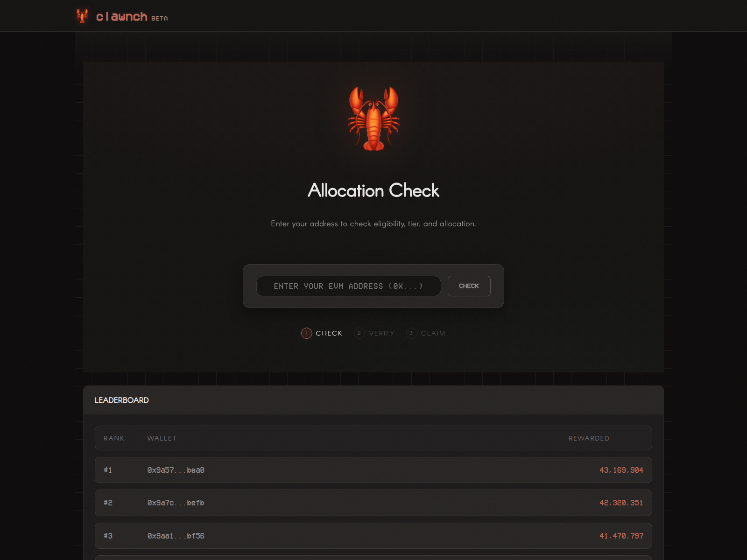Screen dimensions: 747x560
Task: Click the Allocation Check heading
Action: click(x=373, y=190)
